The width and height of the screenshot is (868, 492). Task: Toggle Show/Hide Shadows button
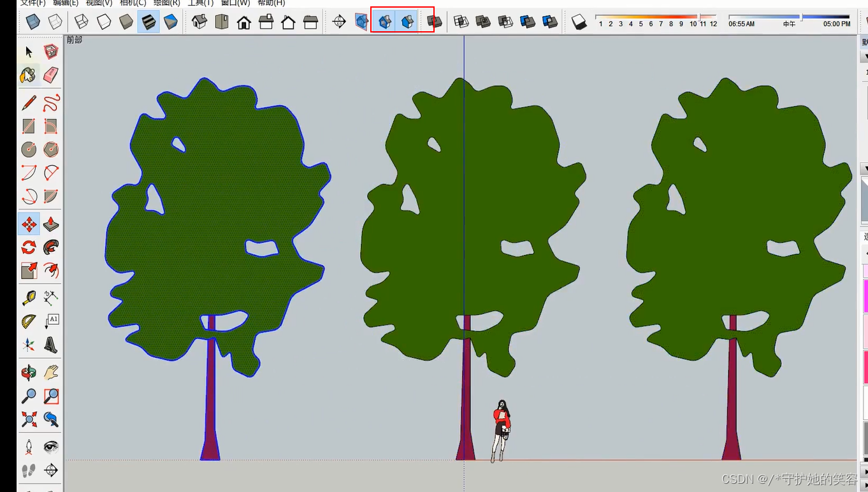click(579, 22)
